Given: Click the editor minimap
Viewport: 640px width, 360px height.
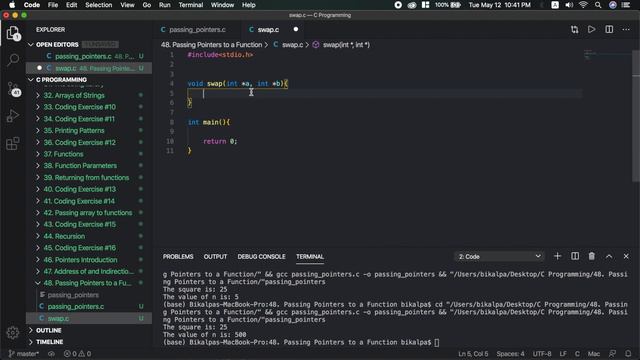Looking at the screenshot, I should tap(607, 55).
